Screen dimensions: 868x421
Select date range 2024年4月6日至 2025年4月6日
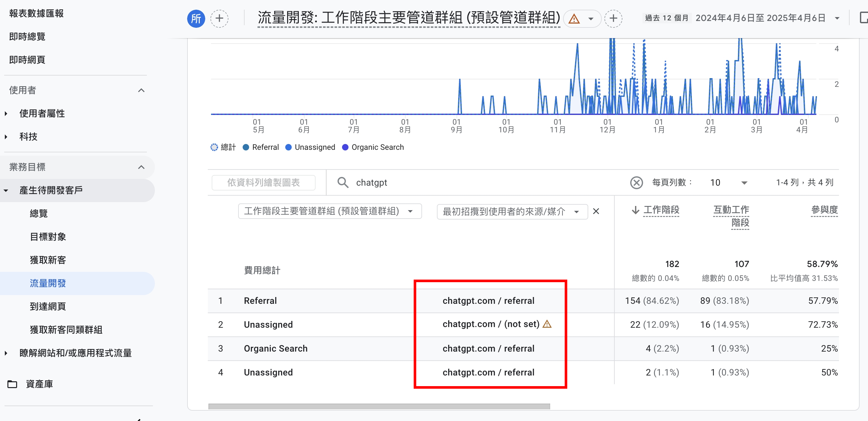(760, 18)
